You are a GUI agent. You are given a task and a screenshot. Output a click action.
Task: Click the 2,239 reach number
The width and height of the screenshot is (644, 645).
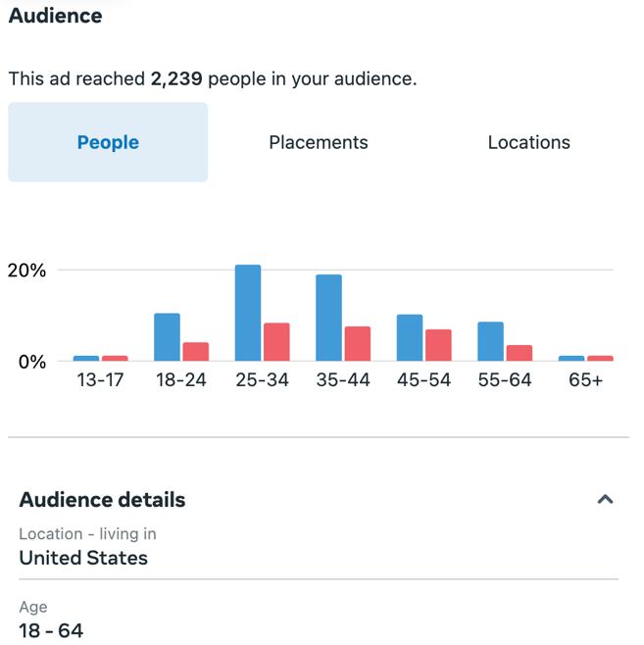[x=176, y=79]
